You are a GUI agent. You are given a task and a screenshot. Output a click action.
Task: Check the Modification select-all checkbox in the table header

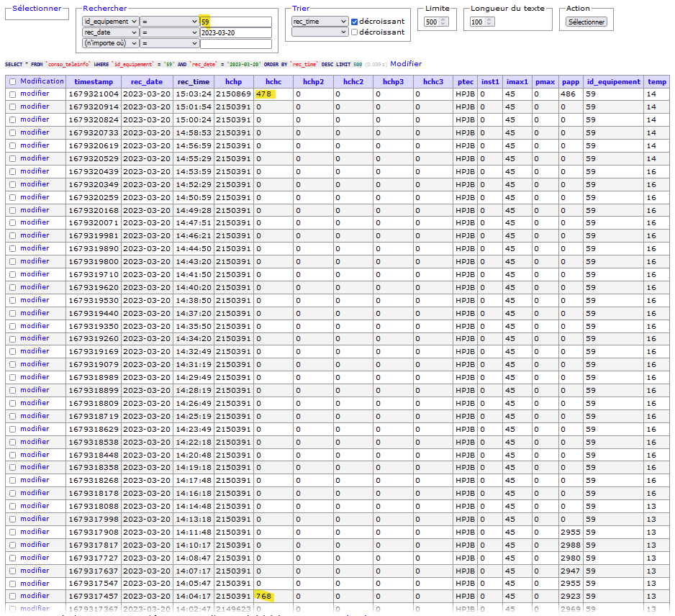click(12, 81)
